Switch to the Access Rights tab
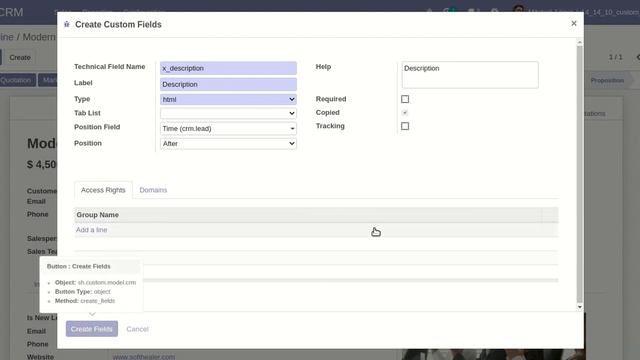The image size is (640, 360). pyautogui.click(x=103, y=190)
